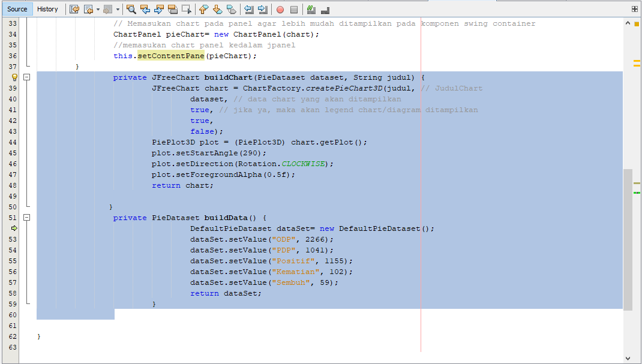Open the Back navigation dropdown arrow

click(97, 9)
